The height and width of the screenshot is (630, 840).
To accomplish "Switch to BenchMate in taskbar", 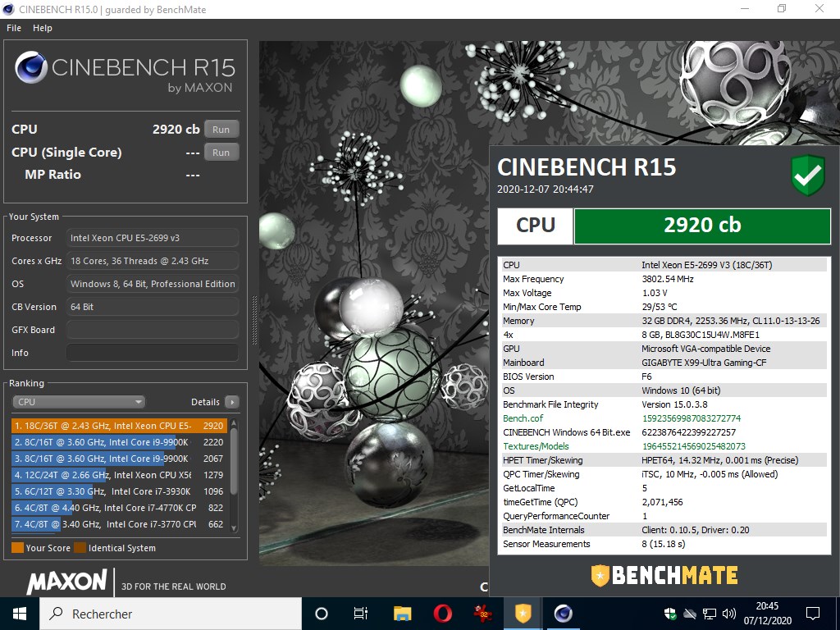I will coord(523,614).
